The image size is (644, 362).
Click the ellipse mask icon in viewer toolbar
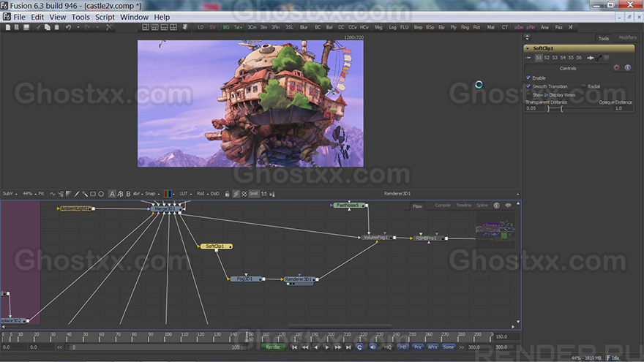[101, 194]
